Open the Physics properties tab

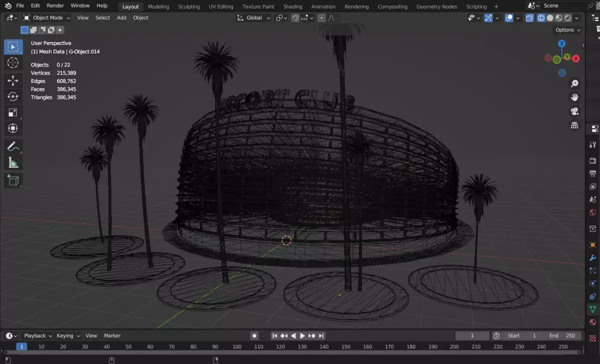click(x=593, y=284)
